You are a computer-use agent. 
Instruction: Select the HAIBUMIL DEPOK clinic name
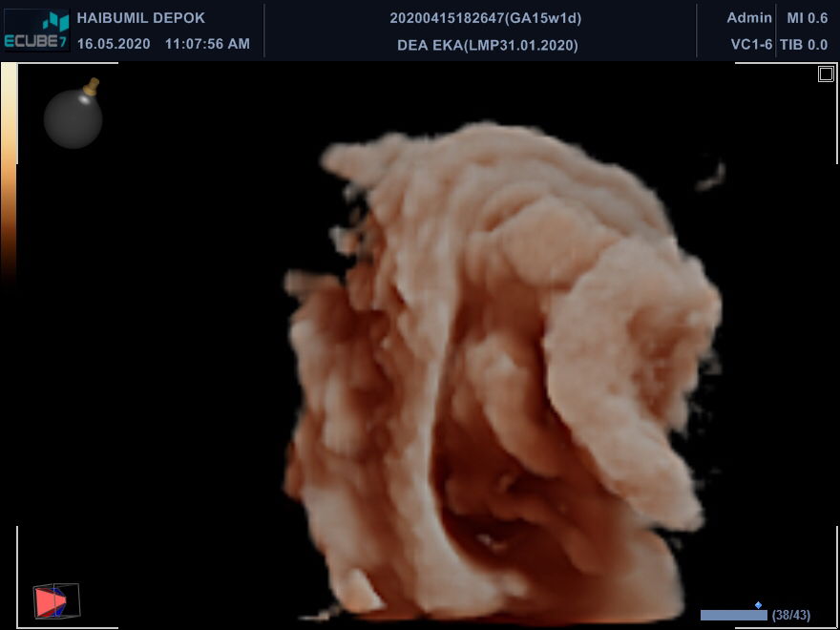pos(140,18)
